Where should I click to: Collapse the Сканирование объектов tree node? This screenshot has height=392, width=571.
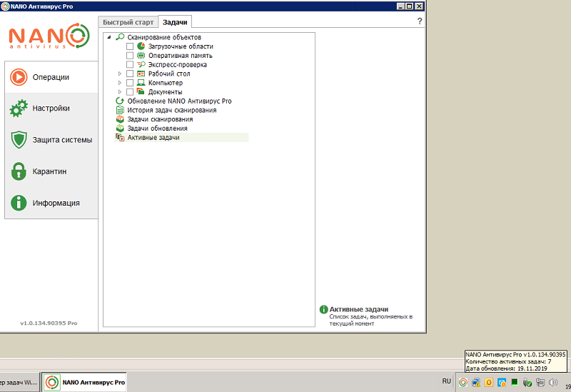[109, 37]
